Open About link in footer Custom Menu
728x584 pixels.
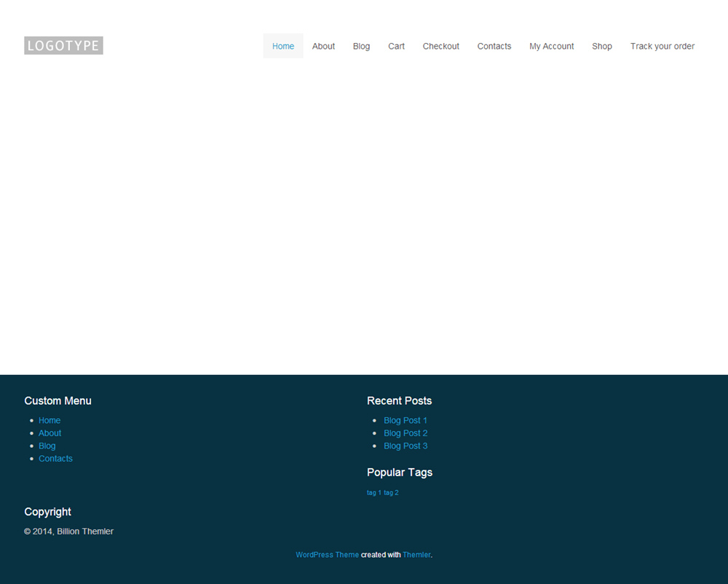coord(50,433)
